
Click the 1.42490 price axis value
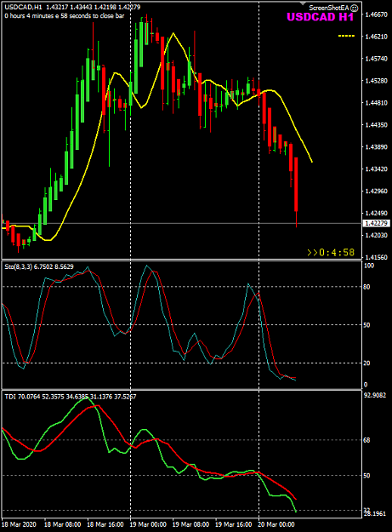pos(376,214)
